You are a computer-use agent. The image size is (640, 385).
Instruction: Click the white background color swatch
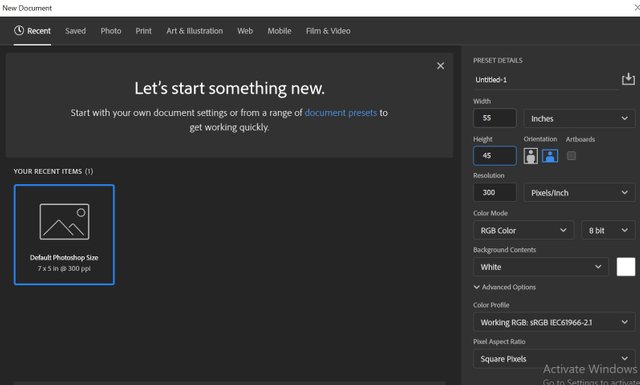(626, 267)
